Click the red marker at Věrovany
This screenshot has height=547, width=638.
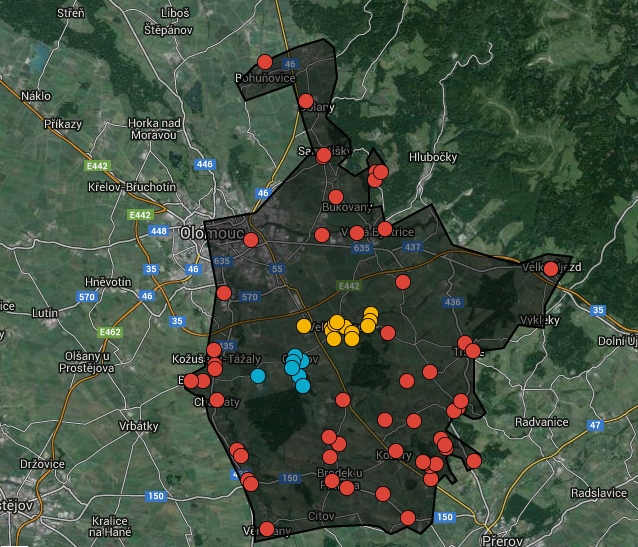tap(267, 528)
